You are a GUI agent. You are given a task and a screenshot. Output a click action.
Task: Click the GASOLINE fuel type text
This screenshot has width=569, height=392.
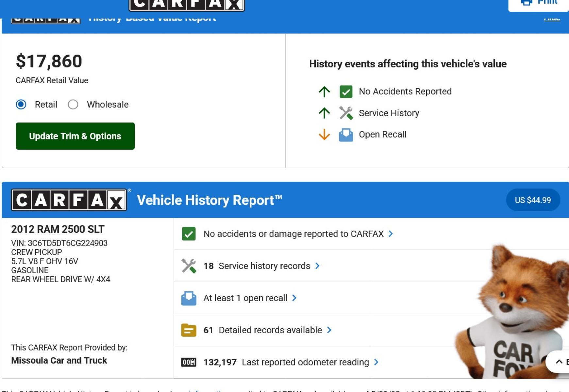[x=30, y=270]
